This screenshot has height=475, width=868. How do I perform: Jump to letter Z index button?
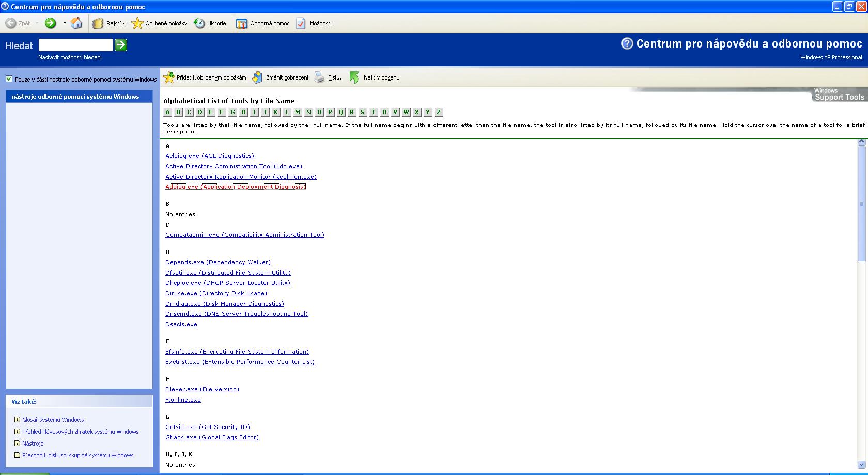[439, 112]
